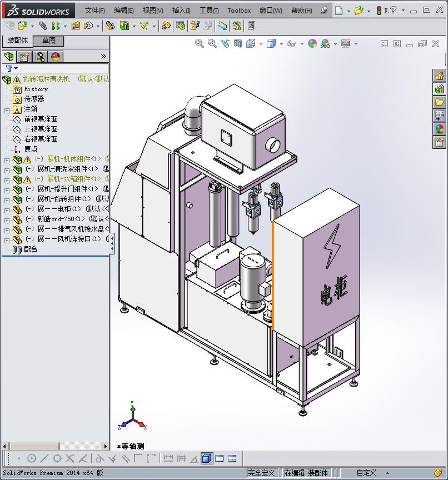Viewport: 448px width, 480px height.
Task: Open the 编辑(E) menu
Action: point(124,11)
